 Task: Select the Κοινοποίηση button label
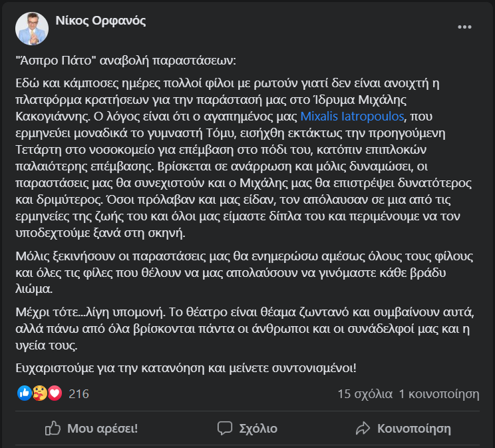click(414, 429)
